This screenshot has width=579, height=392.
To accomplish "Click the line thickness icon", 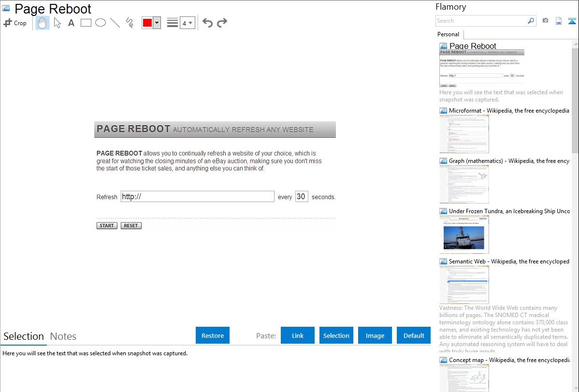I will tap(173, 23).
